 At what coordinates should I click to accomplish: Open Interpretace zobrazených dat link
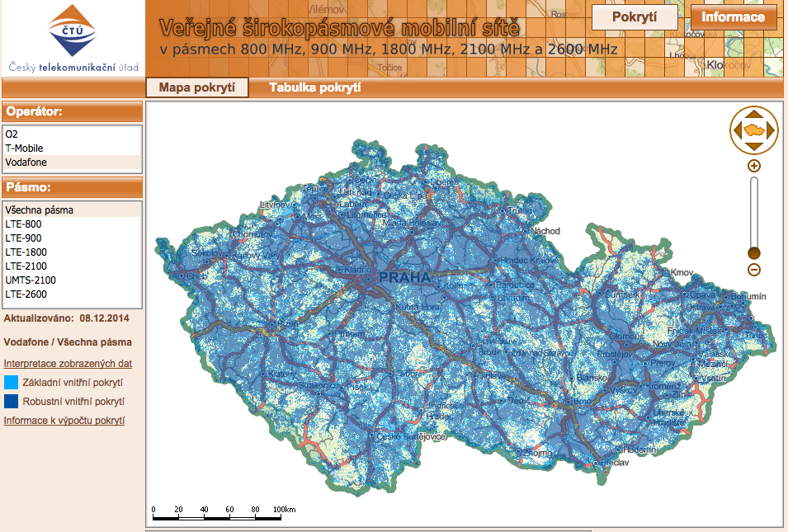point(68,363)
